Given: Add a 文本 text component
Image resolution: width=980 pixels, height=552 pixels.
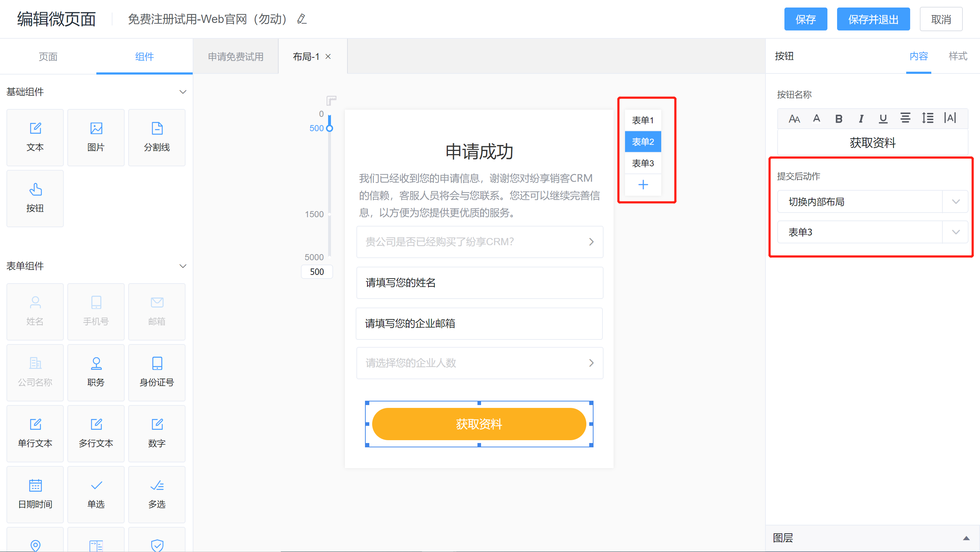Looking at the screenshot, I should (35, 137).
